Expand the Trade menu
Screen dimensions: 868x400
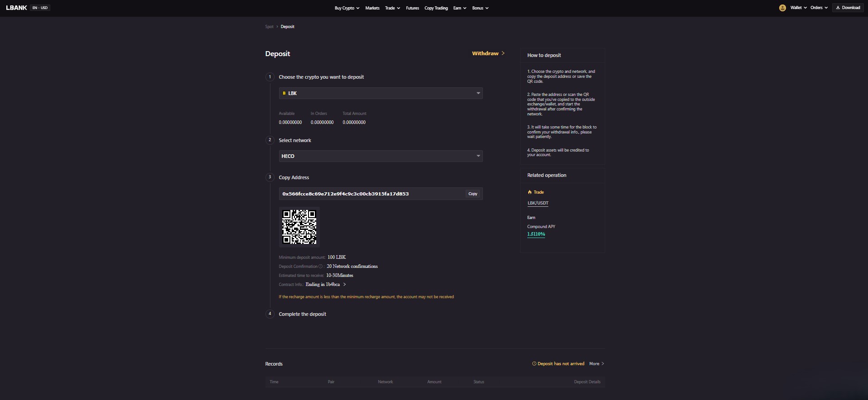point(392,8)
